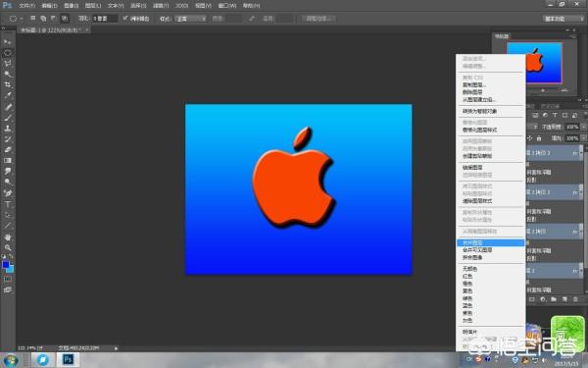
Task: Select the Path Selection tool
Action: click(x=8, y=215)
